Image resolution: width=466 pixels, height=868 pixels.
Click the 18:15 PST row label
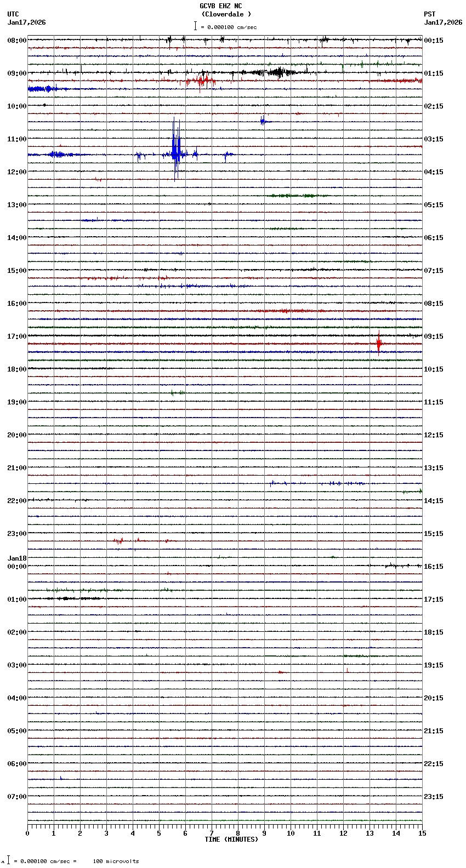434,632
